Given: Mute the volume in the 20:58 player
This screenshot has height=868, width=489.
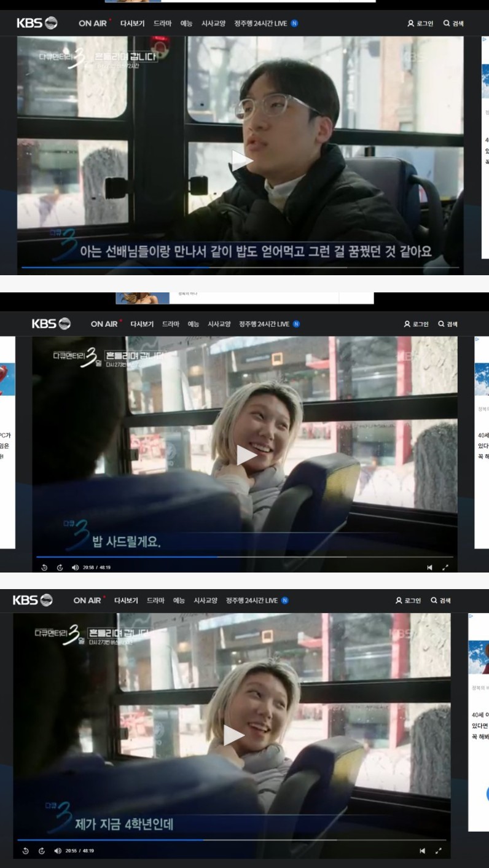Looking at the screenshot, I should click(75, 567).
